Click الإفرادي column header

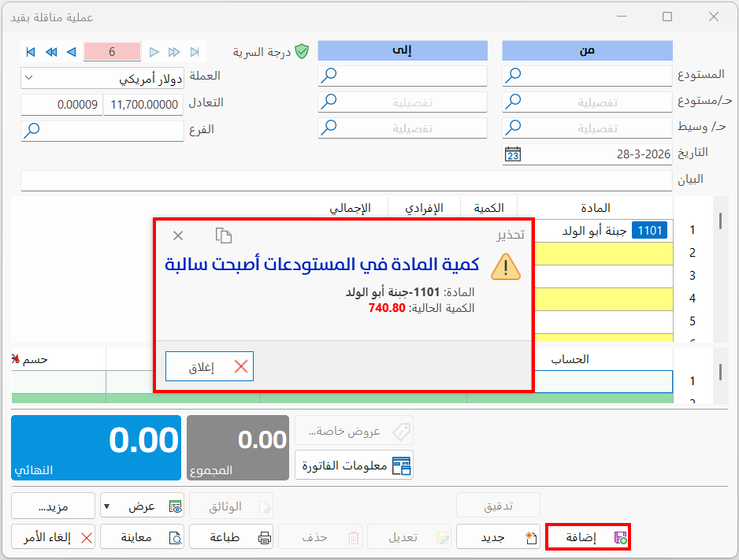(x=424, y=208)
